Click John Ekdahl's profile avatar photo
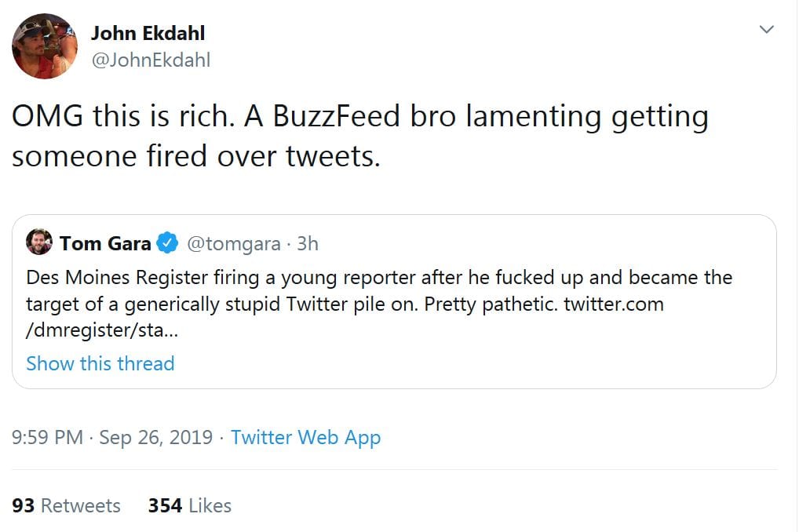 click(45, 46)
